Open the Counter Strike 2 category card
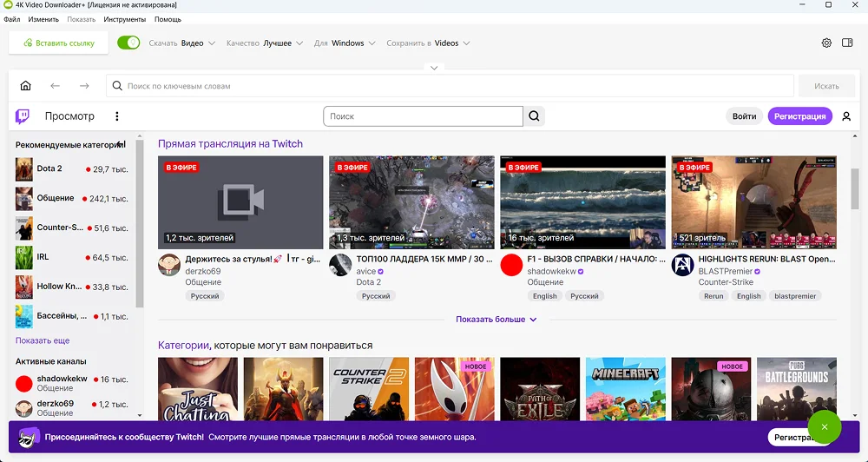 click(x=369, y=389)
